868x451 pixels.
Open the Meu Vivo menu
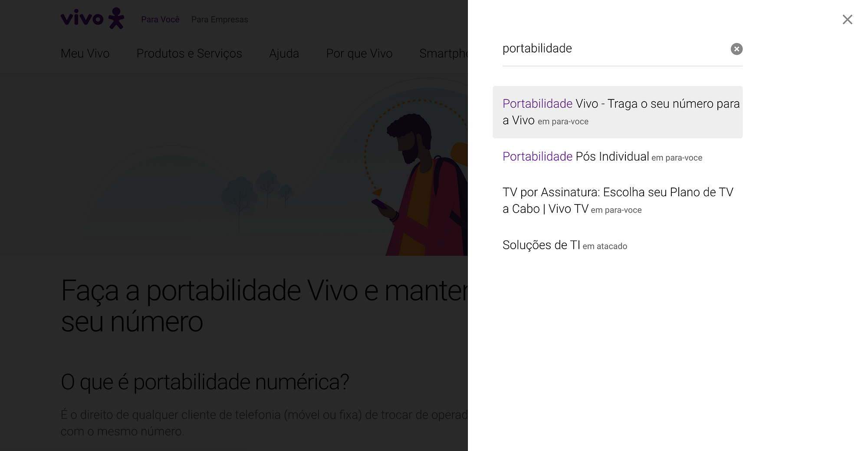click(x=85, y=53)
